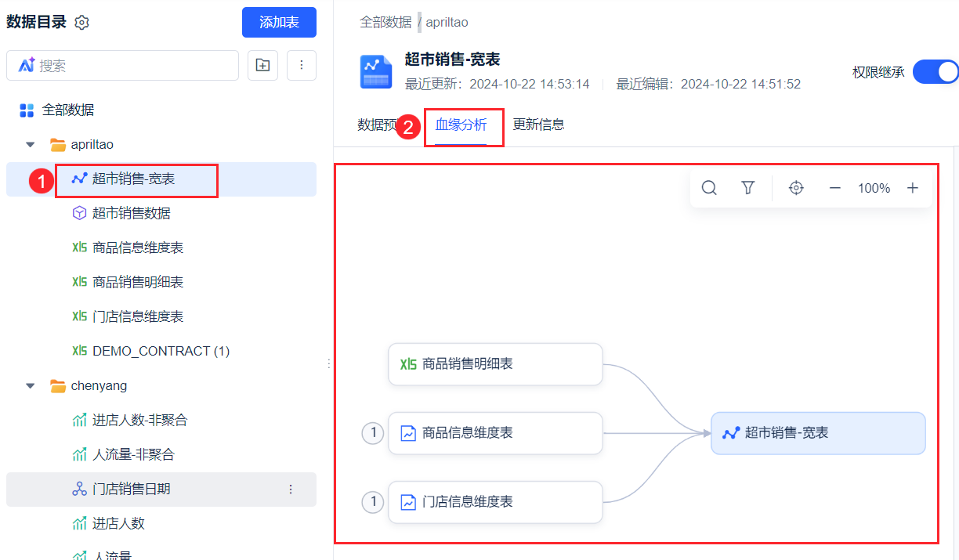Zoom in with the plus icon
This screenshot has width=959, height=560.
point(913,188)
